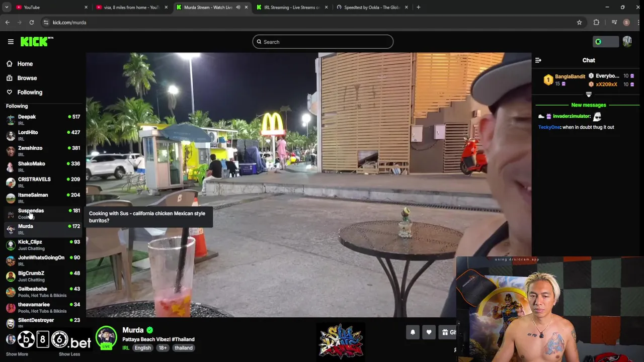Toggle stream notifications bell button
The width and height of the screenshot is (644, 362).
click(x=413, y=332)
